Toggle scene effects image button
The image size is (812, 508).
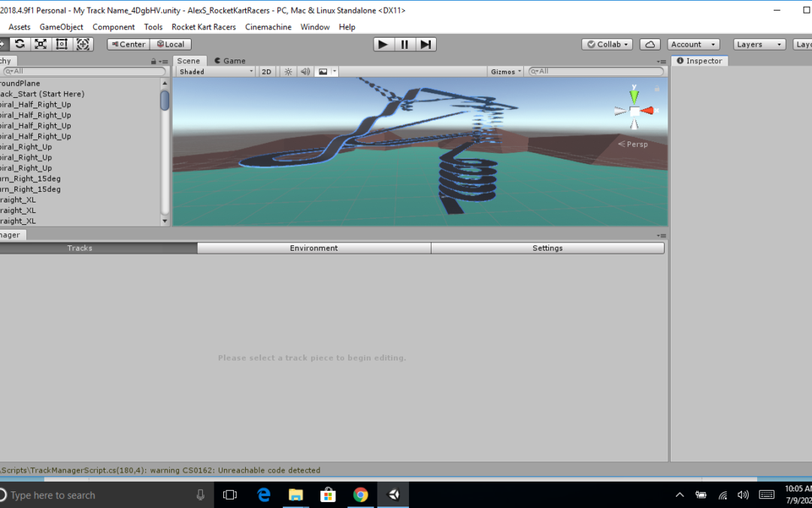pyautogui.click(x=323, y=71)
